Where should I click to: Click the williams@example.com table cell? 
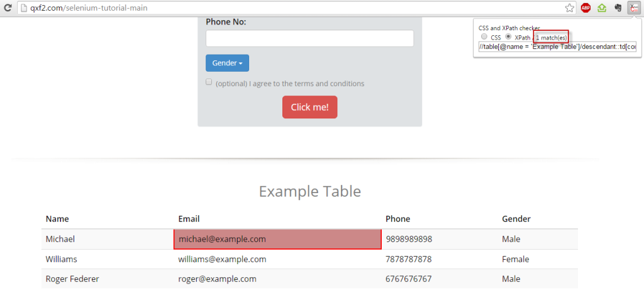222,259
